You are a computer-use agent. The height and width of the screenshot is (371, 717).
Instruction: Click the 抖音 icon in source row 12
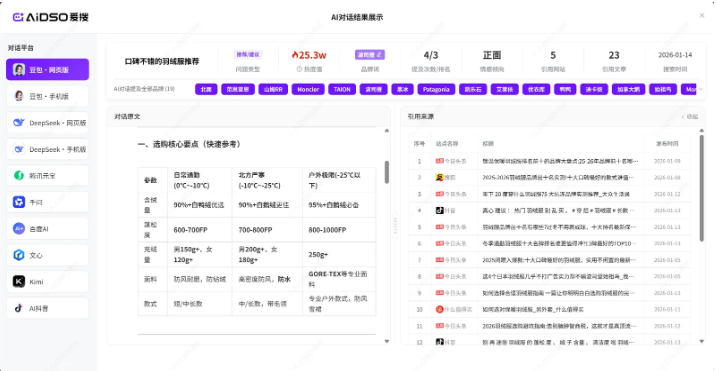coord(440,341)
